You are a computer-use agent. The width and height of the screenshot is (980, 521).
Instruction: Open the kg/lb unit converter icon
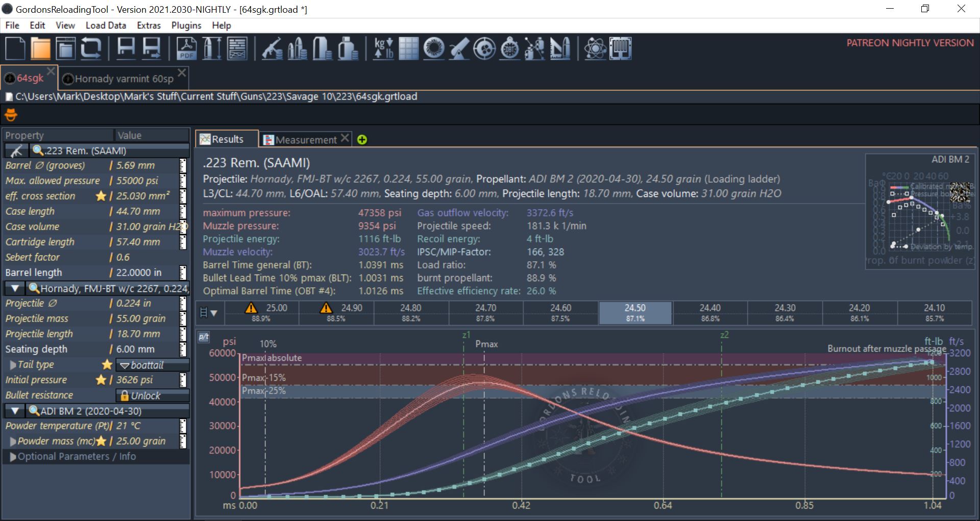(x=383, y=49)
